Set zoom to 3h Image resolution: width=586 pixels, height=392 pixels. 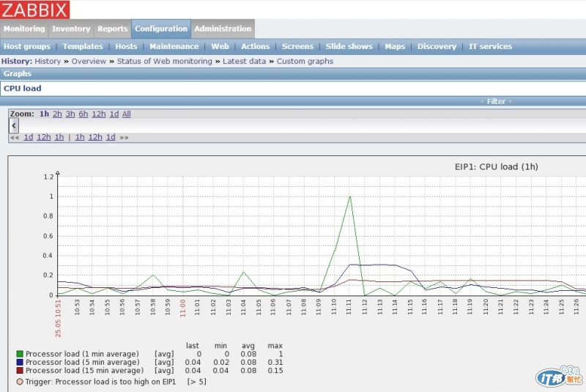tap(70, 114)
